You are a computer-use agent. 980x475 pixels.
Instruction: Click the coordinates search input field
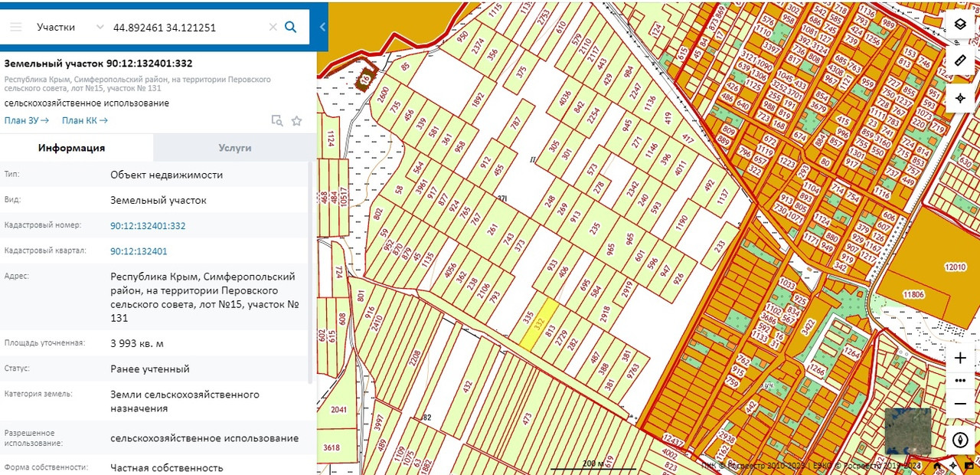pyautogui.click(x=188, y=27)
